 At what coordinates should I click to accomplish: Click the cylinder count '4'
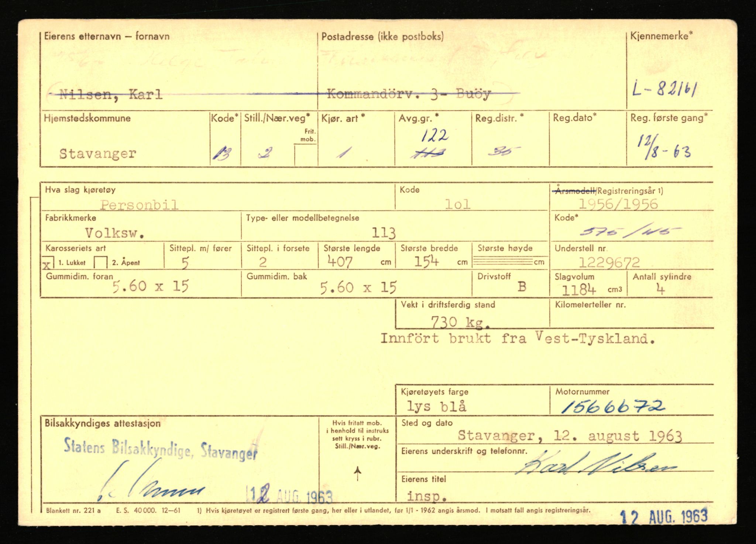pyautogui.click(x=660, y=289)
